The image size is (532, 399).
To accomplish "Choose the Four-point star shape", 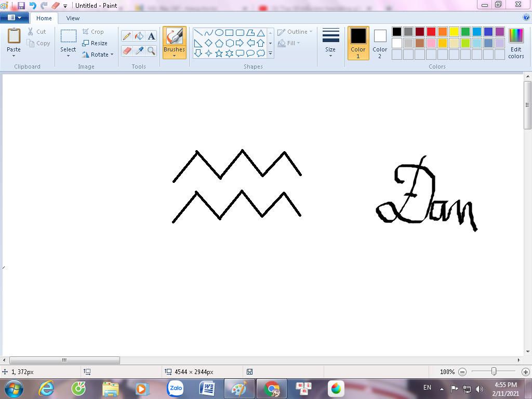I will pyautogui.click(x=209, y=54).
